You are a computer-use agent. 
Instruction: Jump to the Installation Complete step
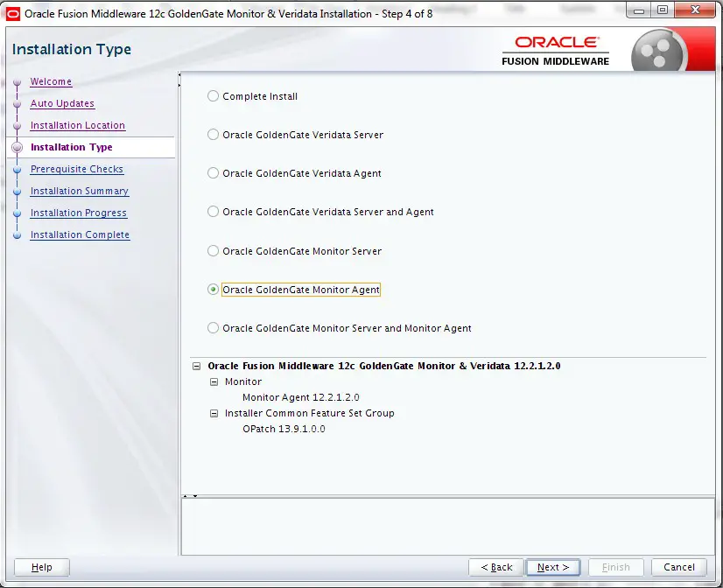click(x=80, y=234)
